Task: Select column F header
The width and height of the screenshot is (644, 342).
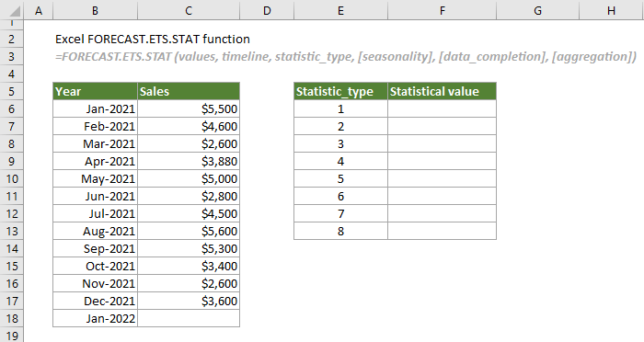Action: pyautogui.click(x=442, y=10)
